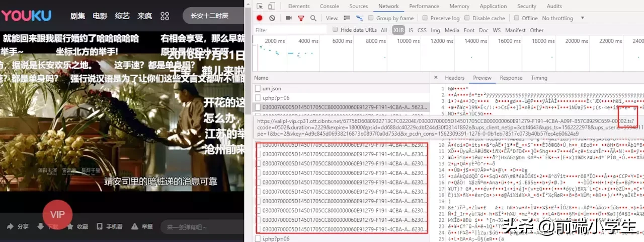Filter requests by Doc

[x=484, y=30]
